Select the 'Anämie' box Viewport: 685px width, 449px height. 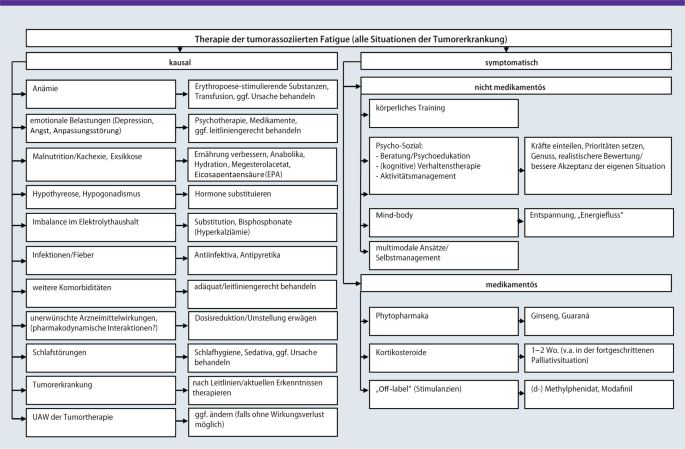(101, 94)
